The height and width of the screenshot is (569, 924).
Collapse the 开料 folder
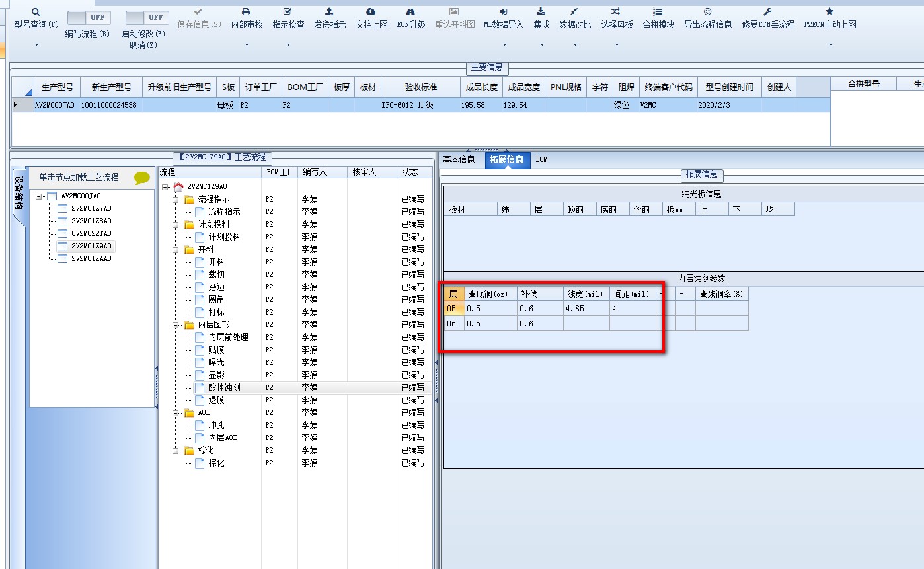[x=176, y=249]
